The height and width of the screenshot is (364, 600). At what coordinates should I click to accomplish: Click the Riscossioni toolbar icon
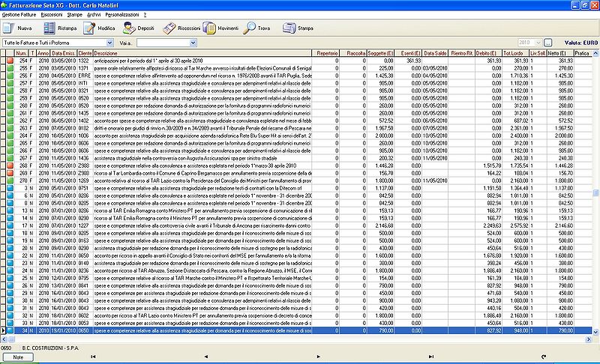(169, 28)
